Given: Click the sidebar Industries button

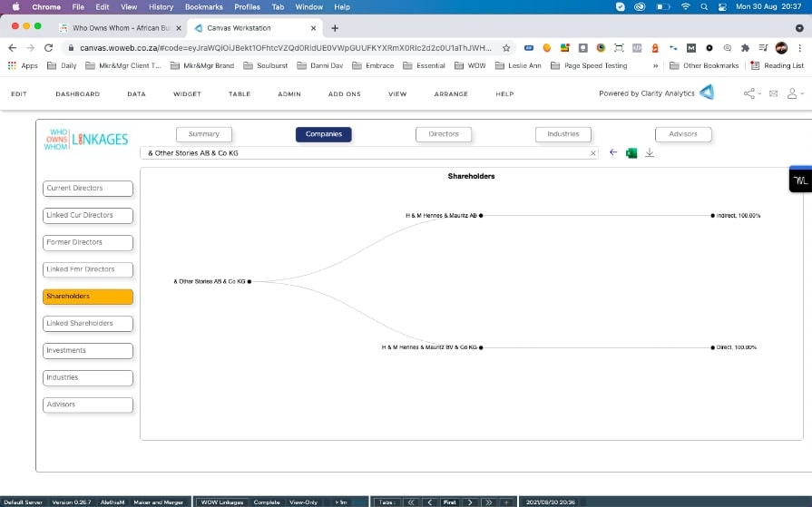Looking at the screenshot, I should (x=88, y=377).
